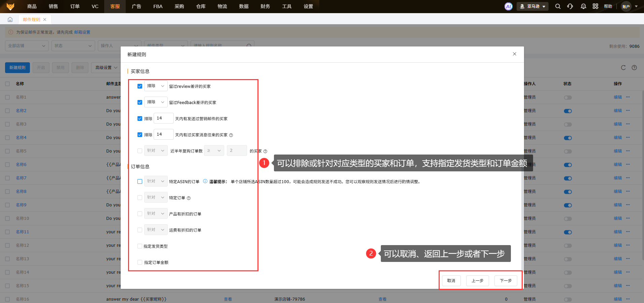Switch to the 邮件规则 tab
Viewport: 644px width, 303px height.
point(31,20)
